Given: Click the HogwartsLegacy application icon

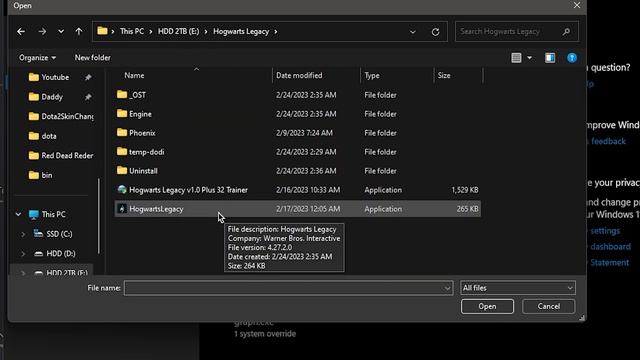Looking at the screenshot, I should (122, 209).
